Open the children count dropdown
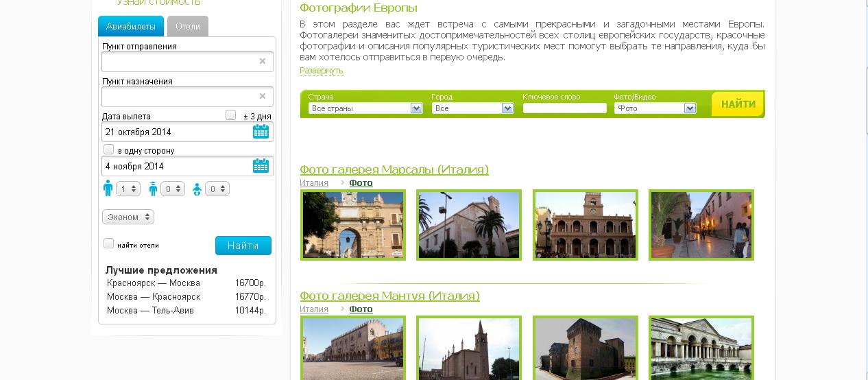Image resolution: width=868 pixels, height=380 pixels. tap(173, 189)
